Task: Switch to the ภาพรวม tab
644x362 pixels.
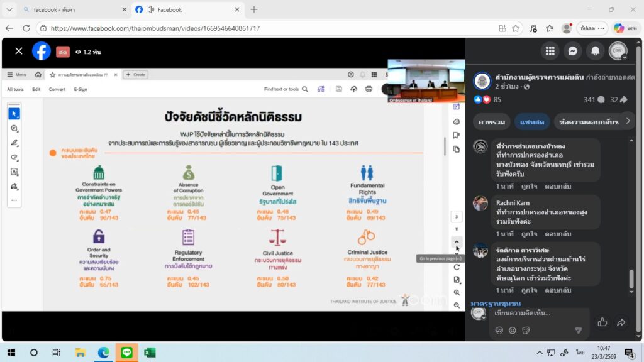Action: [x=492, y=121]
